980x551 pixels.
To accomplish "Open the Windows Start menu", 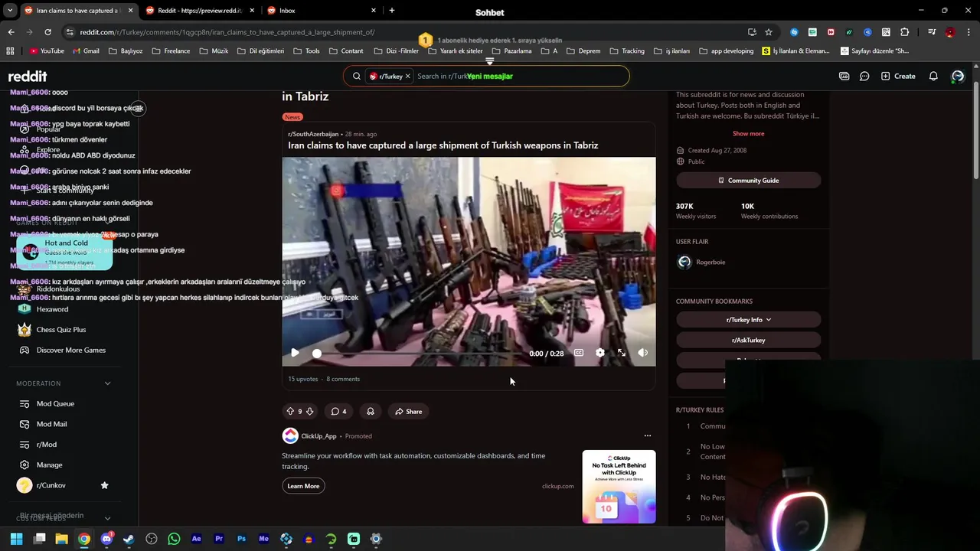I will (x=17, y=539).
